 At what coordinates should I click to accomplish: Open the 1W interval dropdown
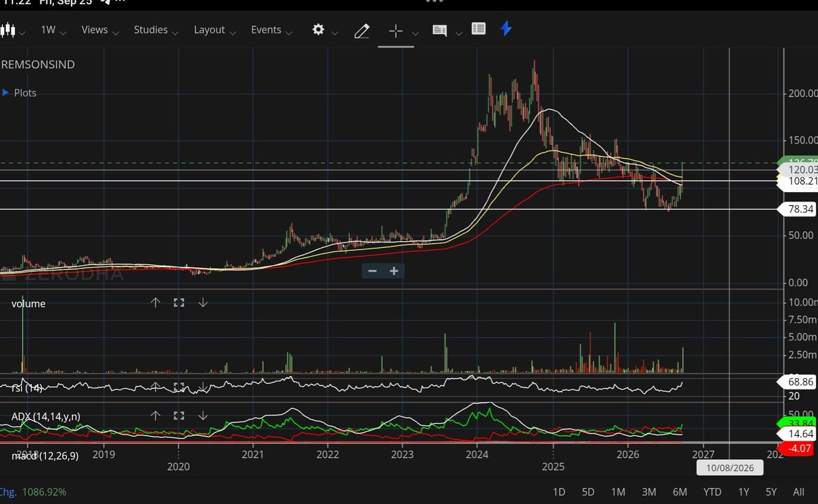pos(53,30)
